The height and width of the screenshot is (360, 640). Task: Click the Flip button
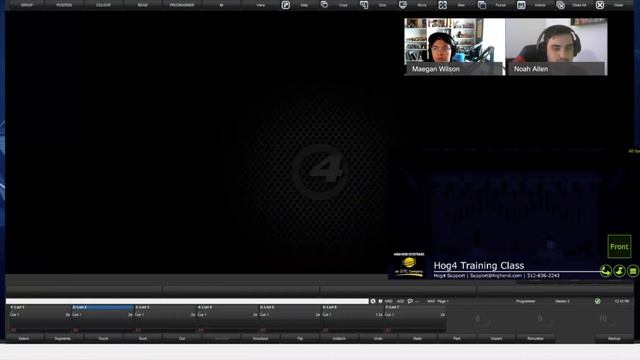(300, 338)
